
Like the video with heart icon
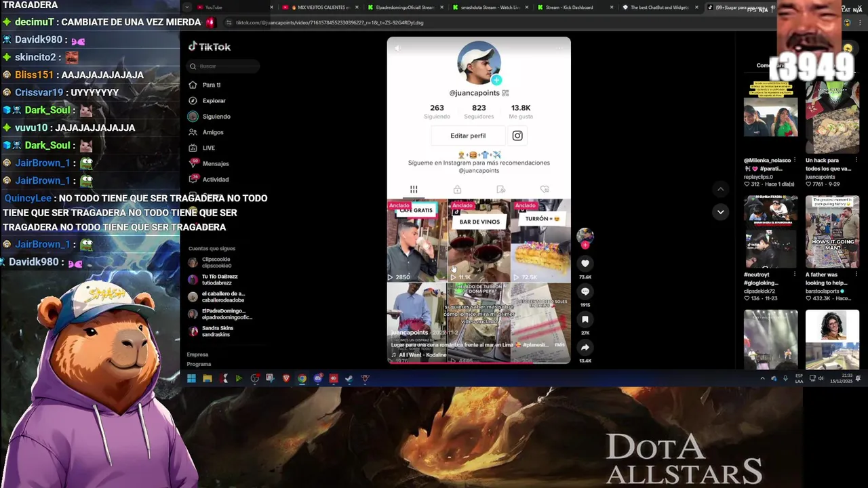coord(585,264)
